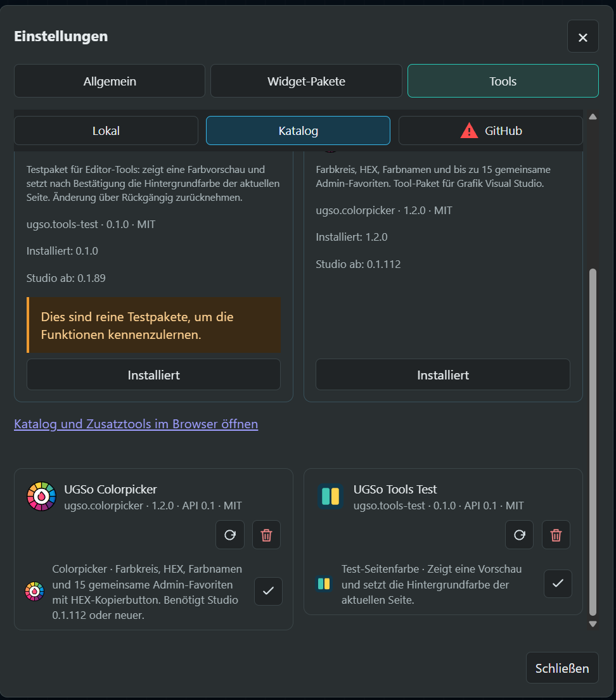The image size is (616, 700).
Task: Switch to the Lokal sub-tab
Action: (x=106, y=130)
